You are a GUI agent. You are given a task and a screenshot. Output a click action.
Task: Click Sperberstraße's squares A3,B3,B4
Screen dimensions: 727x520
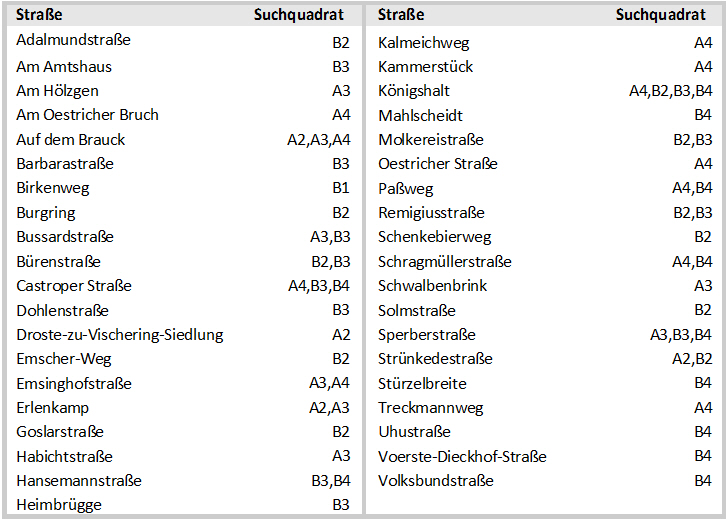coord(681,335)
